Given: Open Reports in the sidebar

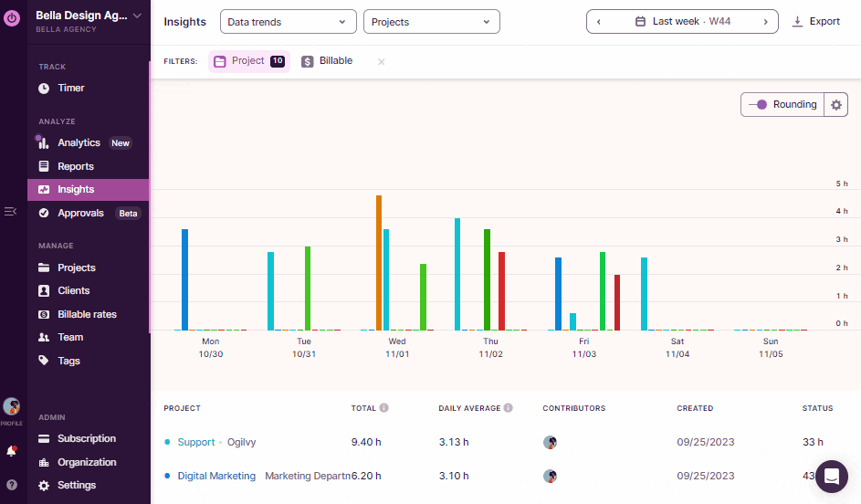Looking at the screenshot, I should (76, 166).
